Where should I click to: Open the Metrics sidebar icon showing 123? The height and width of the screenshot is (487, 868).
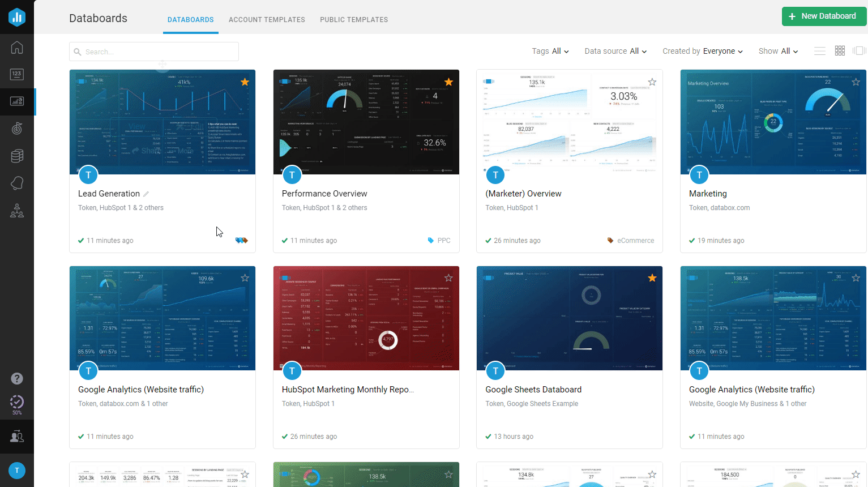click(17, 74)
